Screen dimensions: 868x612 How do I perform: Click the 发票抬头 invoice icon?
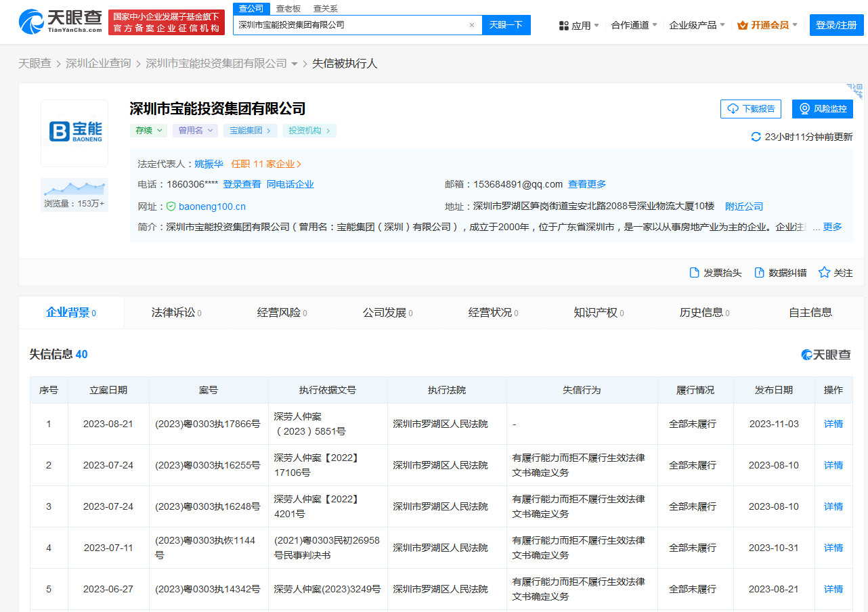click(694, 273)
